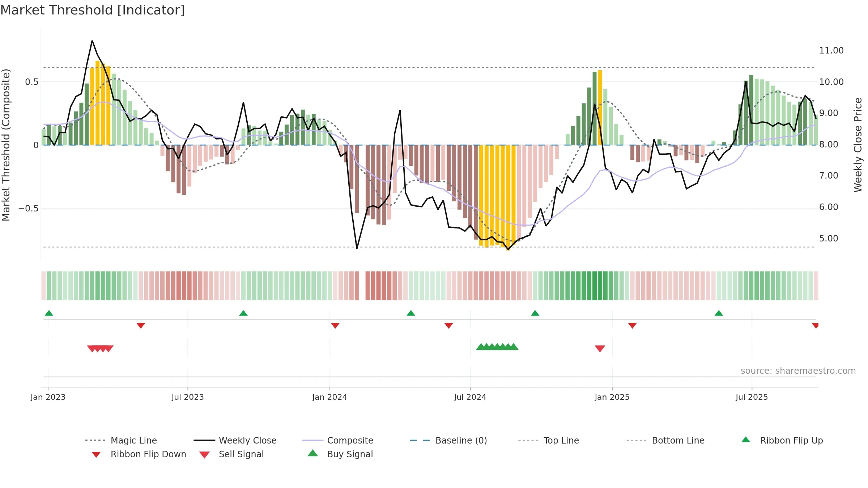Click the green Buy Signal legend triangle
The width and height of the screenshot is (868, 488).
pos(313,453)
